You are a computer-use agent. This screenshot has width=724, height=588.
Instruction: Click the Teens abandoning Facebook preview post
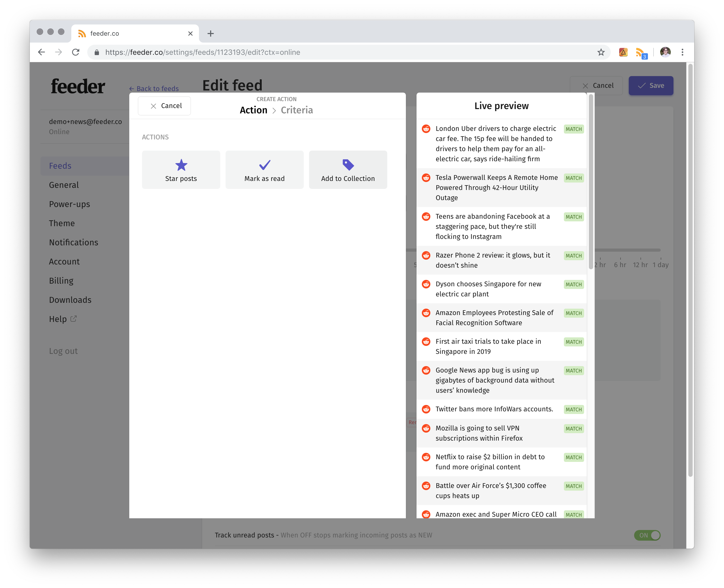[x=502, y=227]
